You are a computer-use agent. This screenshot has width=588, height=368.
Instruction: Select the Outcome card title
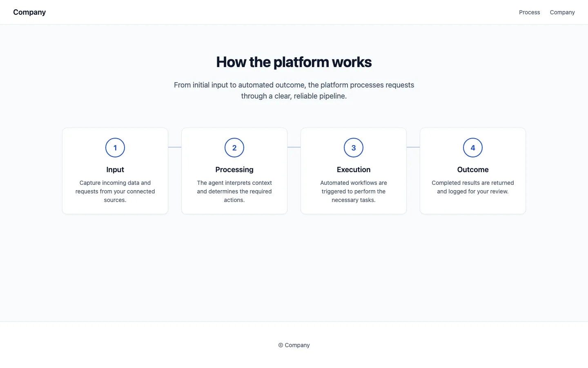[473, 170]
